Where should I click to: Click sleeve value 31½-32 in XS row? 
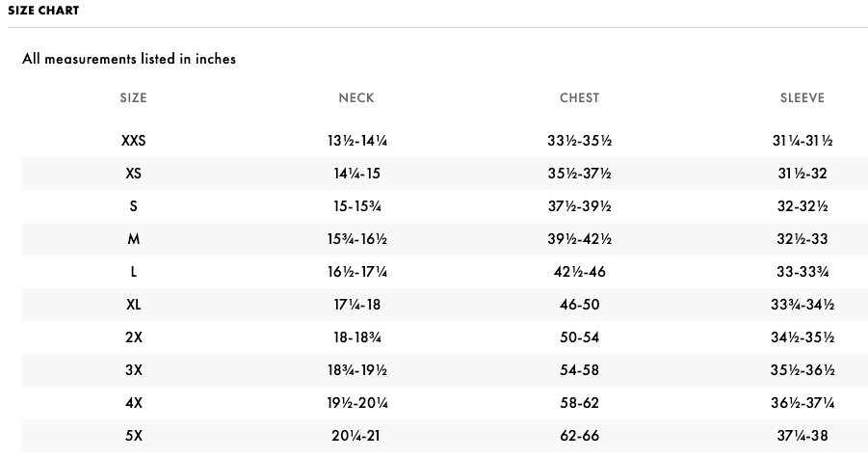coord(802,174)
